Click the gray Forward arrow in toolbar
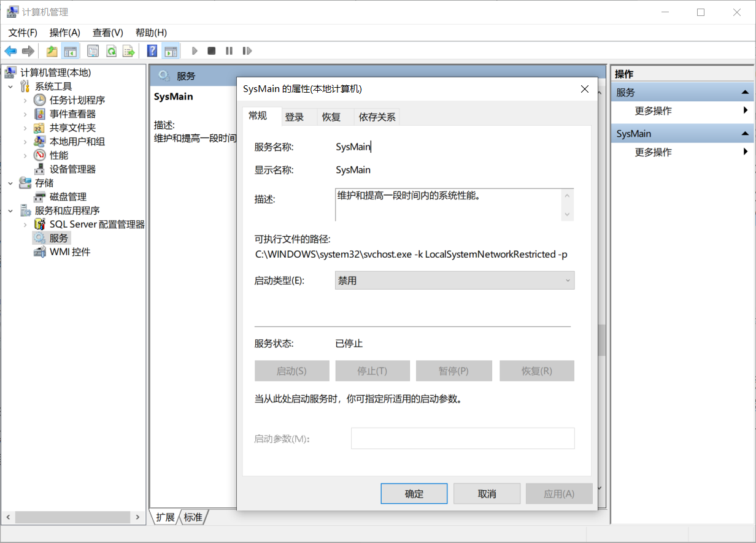 tap(27, 51)
